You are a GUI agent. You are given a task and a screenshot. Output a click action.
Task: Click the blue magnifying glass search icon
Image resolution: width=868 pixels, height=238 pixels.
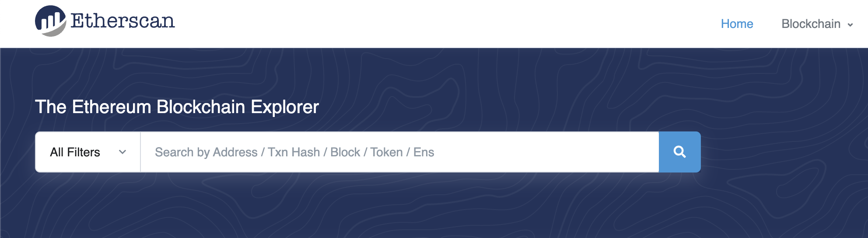click(679, 152)
